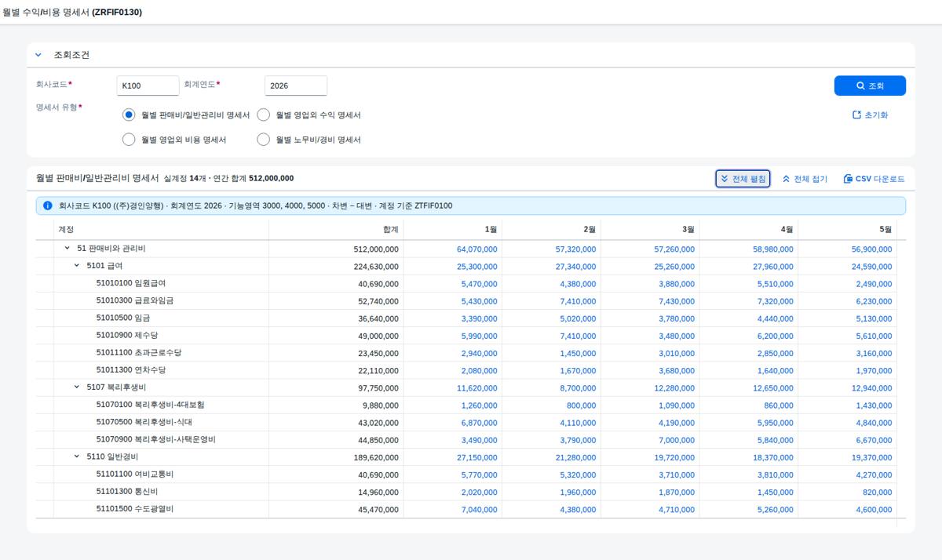Click the 1월 column header

pyautogui.click(x=453, y=229)
